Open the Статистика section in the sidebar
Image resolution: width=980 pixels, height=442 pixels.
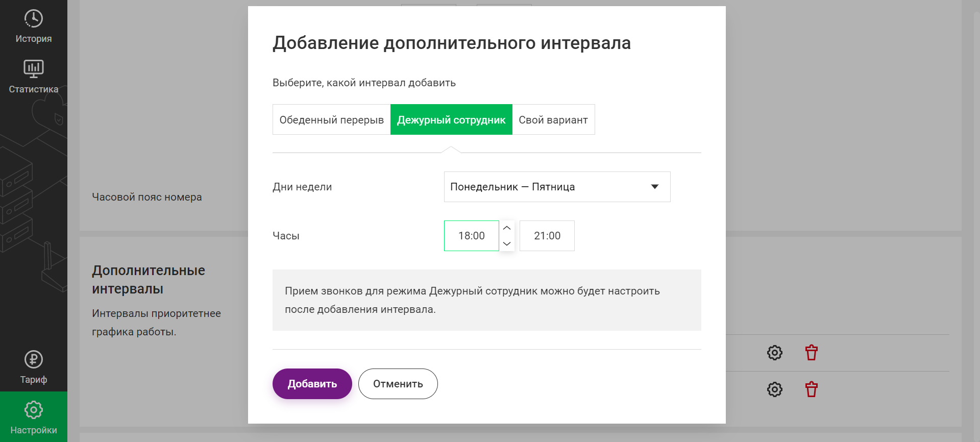click(x=34, y=77)
